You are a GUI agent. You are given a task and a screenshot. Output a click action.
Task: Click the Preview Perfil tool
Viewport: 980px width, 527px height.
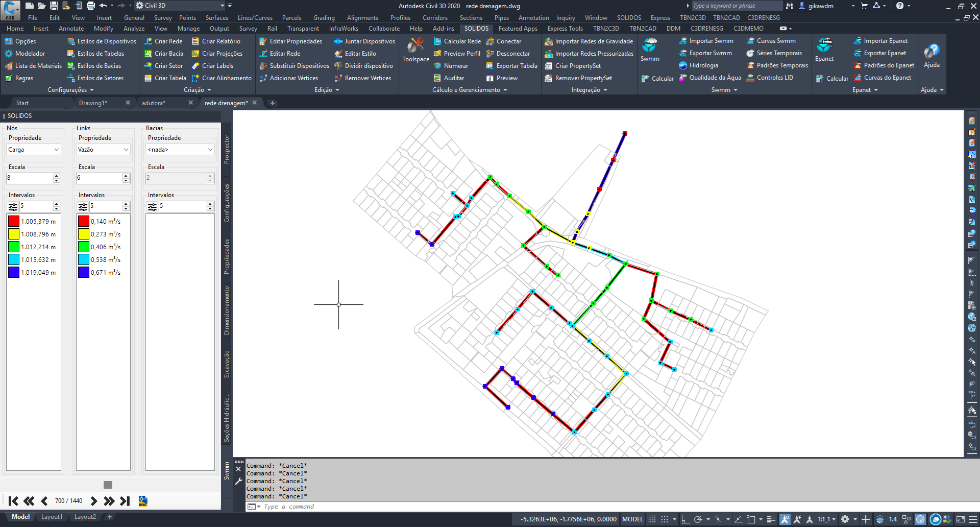coord(457,54)
